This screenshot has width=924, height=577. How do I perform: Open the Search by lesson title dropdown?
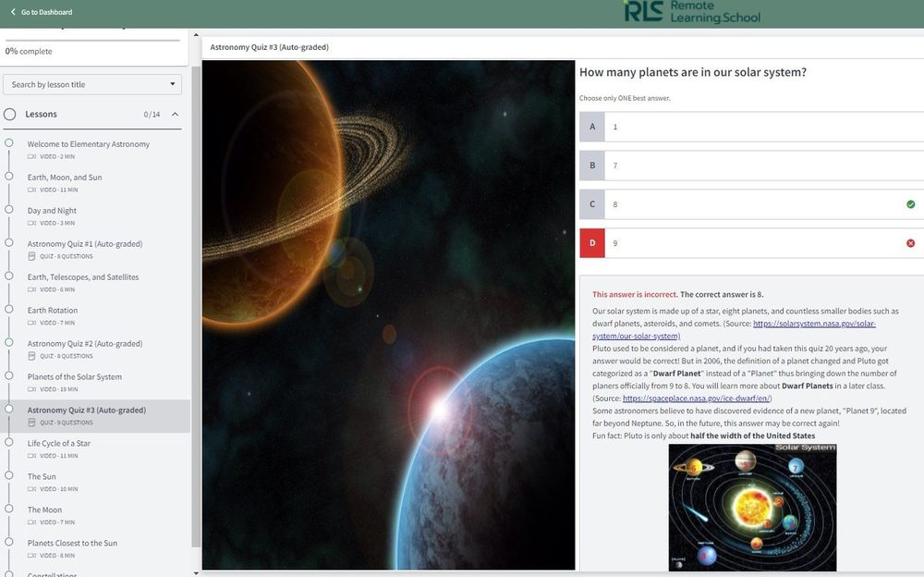92,84
